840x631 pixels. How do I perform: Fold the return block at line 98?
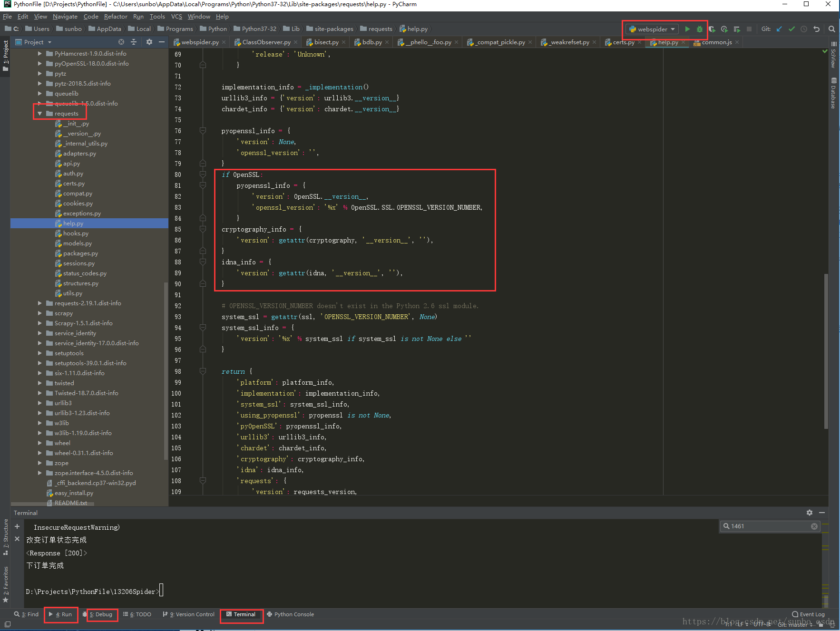click(x=203, y=371)
